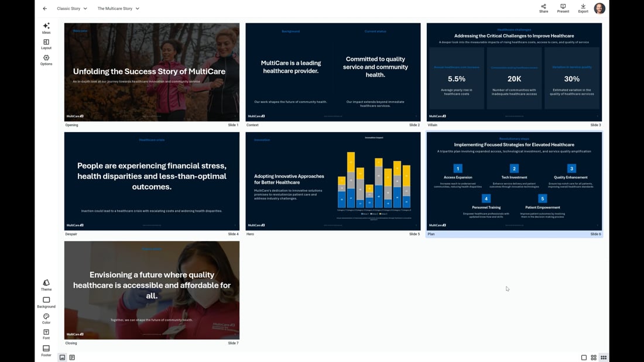
Task: Open the Theme panel
Action: tap(46, 284)
